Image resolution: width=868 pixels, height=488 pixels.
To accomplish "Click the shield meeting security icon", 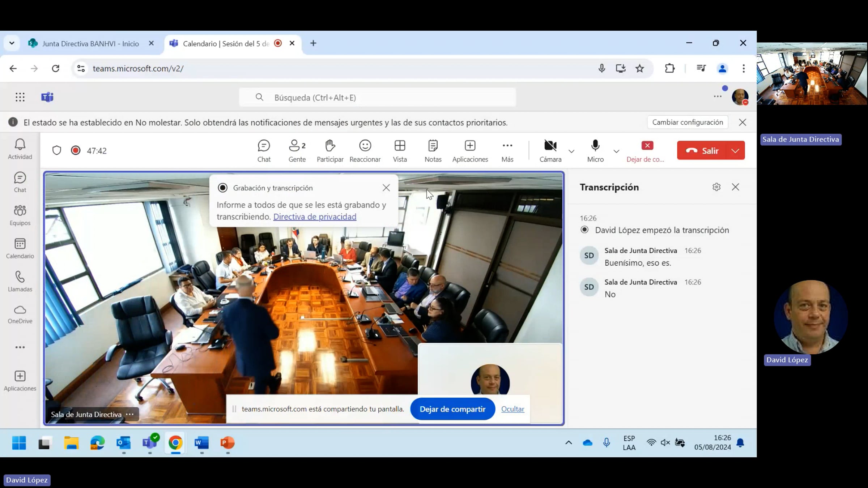I will click(57, 150).
